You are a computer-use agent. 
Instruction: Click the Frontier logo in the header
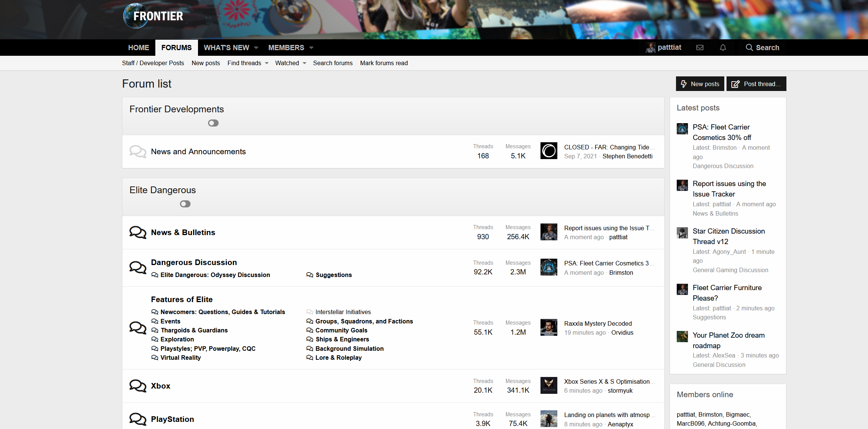click(153, 16)
